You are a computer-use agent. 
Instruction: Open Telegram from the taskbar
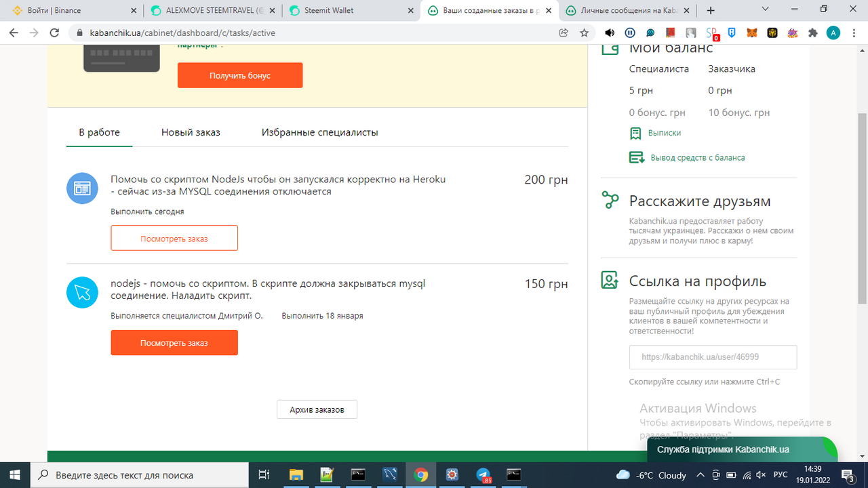click(x=484, y=474)
